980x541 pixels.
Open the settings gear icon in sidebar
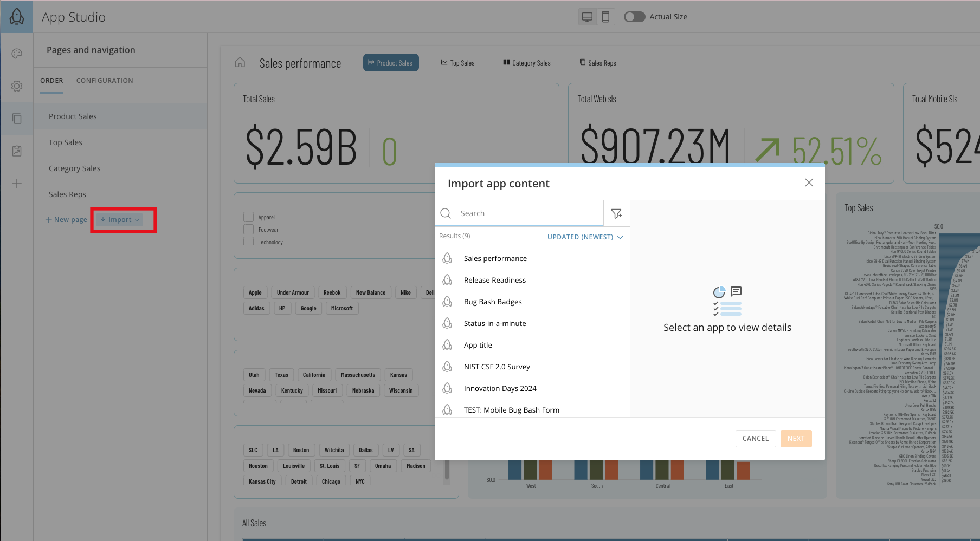click(17, 86)
